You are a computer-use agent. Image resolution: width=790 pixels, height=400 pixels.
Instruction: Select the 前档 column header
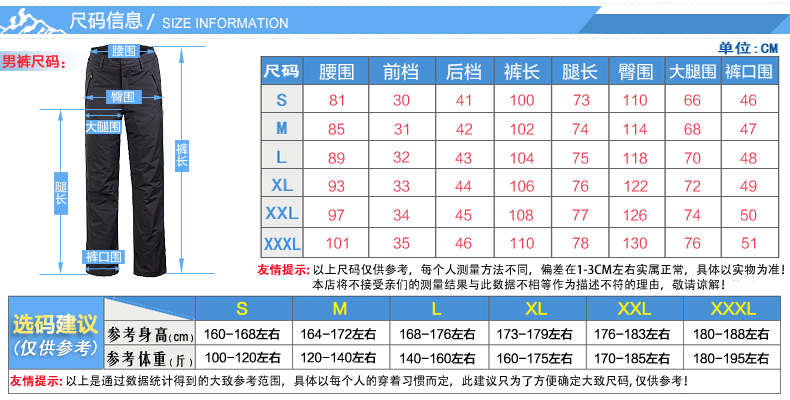pos(402,71)
